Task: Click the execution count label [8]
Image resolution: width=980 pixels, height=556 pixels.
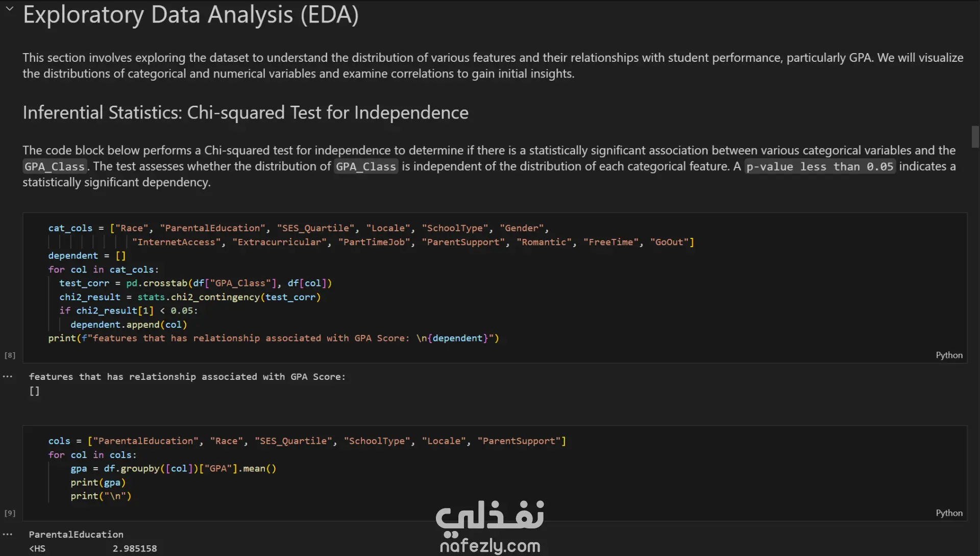Action: tap(10, 355)
